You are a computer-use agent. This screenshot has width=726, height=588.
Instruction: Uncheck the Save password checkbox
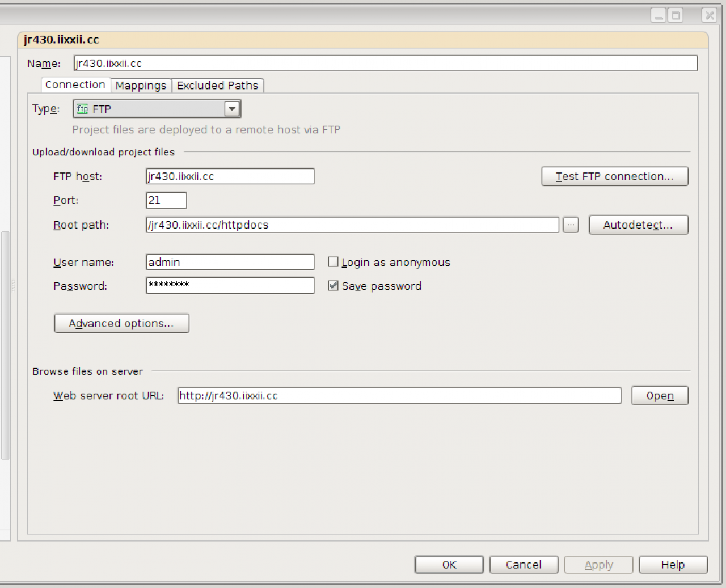coord(333,286)
